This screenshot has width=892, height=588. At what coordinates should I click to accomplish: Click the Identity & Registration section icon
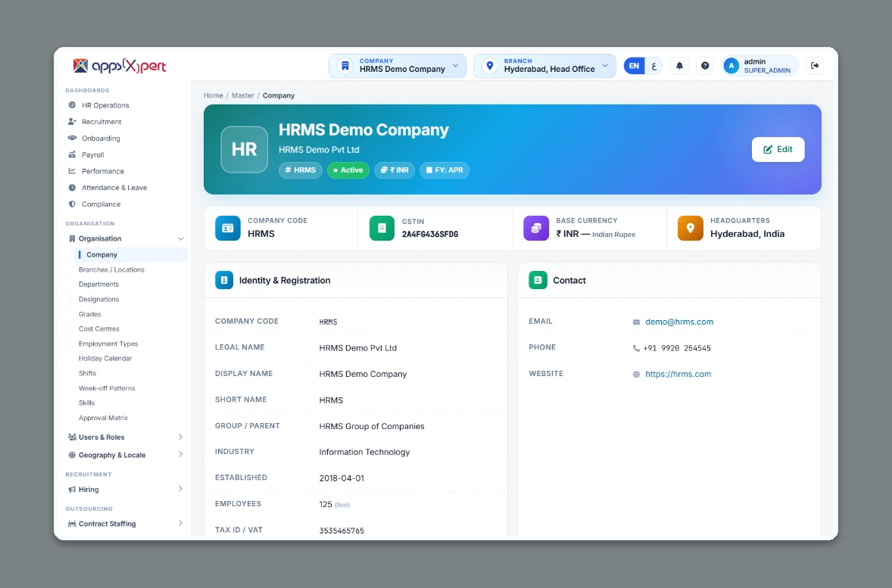pyautogui.click(x=224, y=280)
